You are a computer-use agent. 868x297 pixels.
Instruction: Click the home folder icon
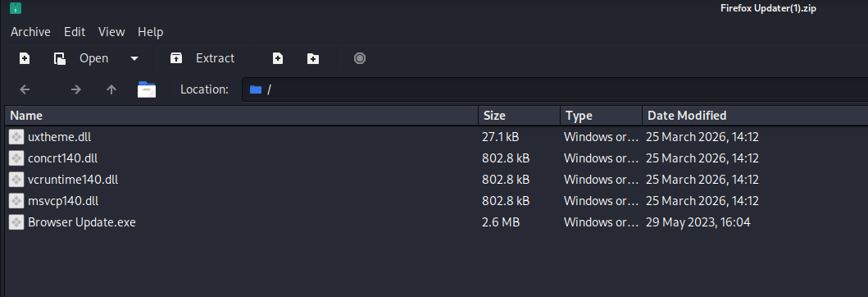[x=147, y=89]
